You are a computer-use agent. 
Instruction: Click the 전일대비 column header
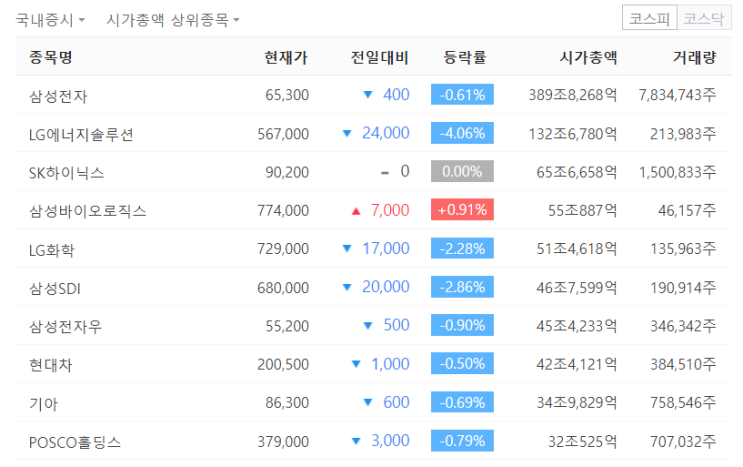(x=380, y=57)
